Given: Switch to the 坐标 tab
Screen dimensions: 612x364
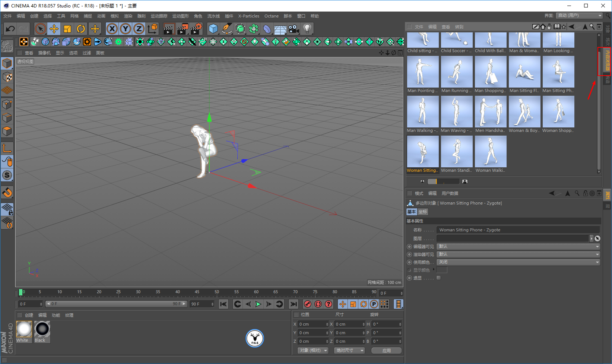Looking at the screenshot, I should coord(423,212).
